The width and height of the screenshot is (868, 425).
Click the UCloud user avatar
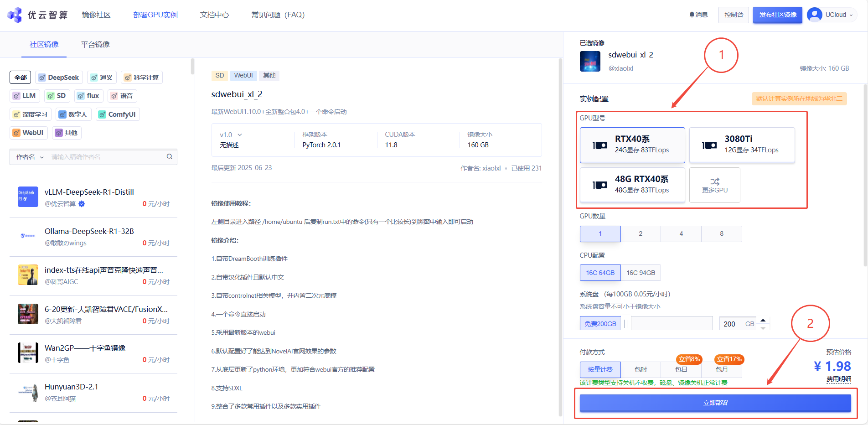[814, 15]
